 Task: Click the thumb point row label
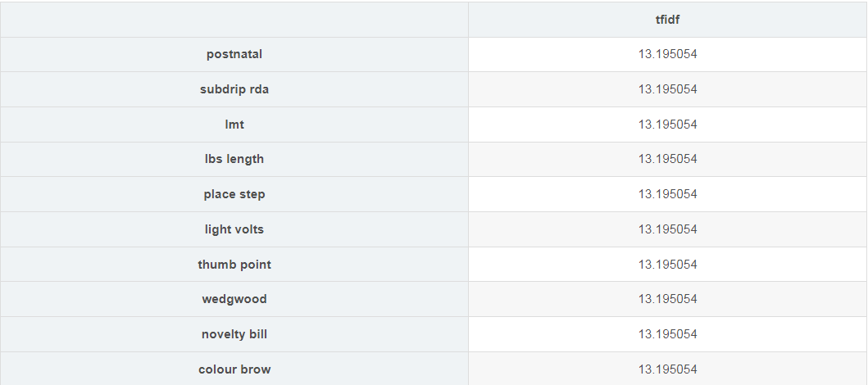234,265
